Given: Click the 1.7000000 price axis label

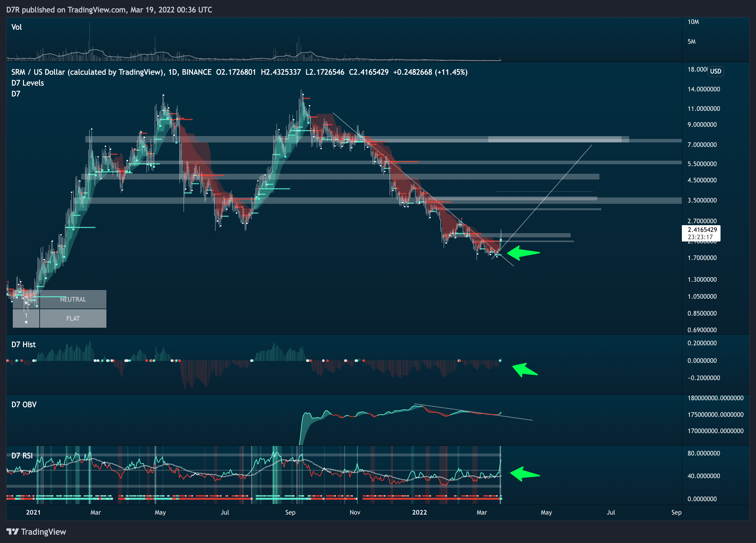Looking at the screenshot, I should pyautogui.click(x=702, y=258).
